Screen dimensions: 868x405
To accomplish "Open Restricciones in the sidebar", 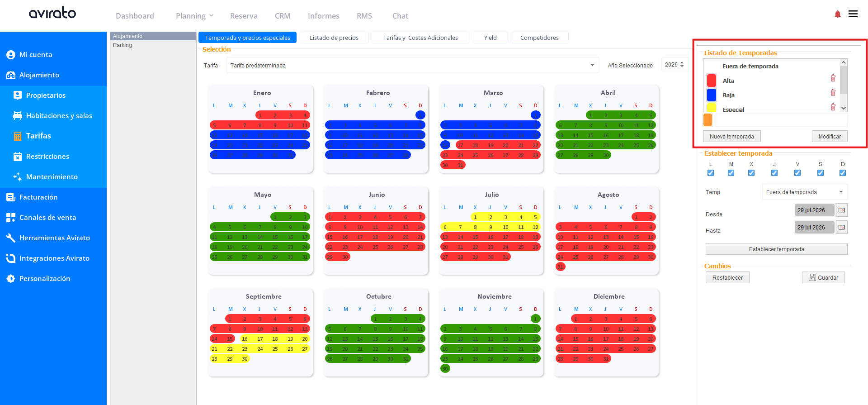I will pyautogui.click(x=47, y=157).
